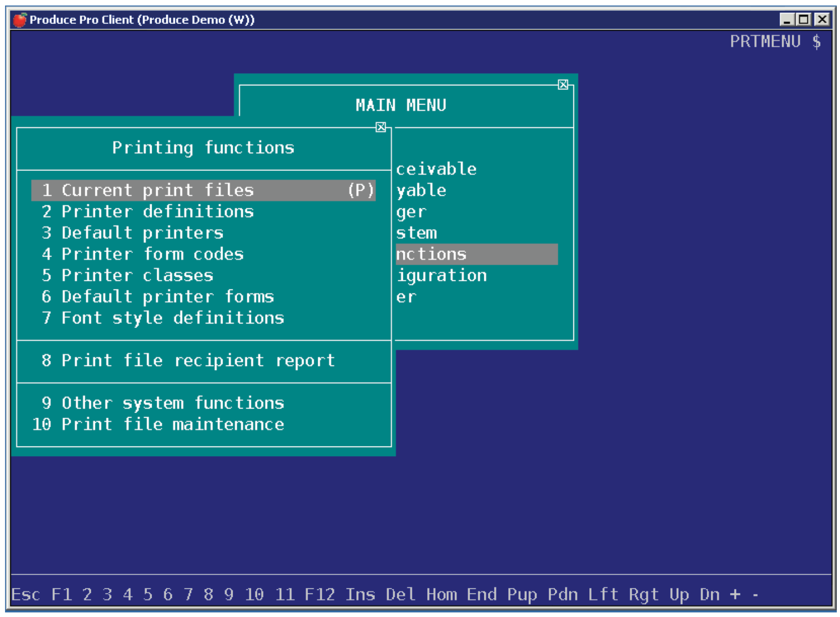
Task: Click the Up key button
Action: click(x=679, y=595)
